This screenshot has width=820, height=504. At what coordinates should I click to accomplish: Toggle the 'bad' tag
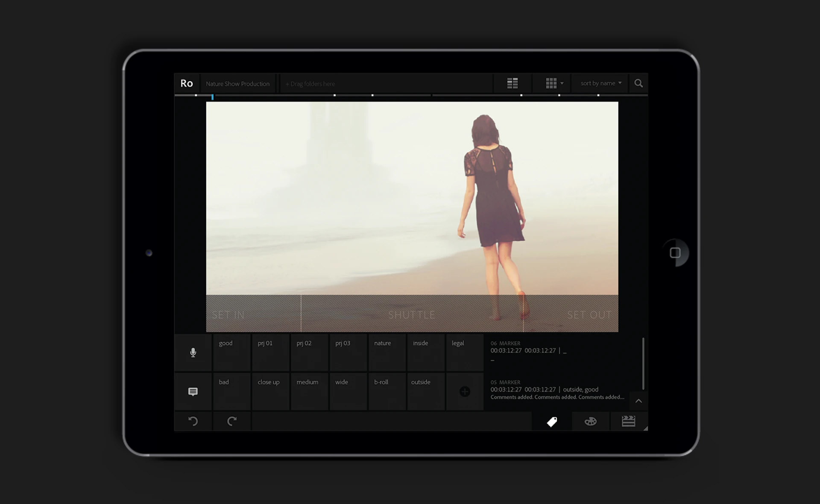[x=232, y=392]
